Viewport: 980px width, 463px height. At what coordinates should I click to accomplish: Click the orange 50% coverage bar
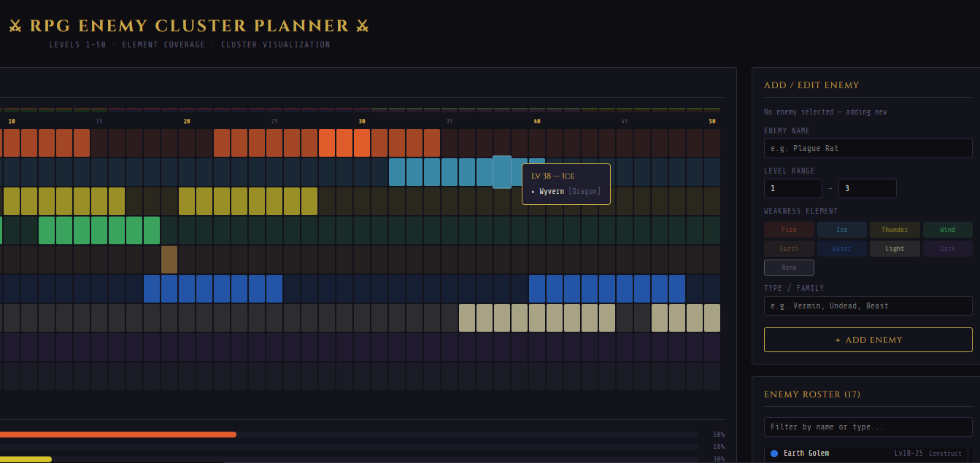[117, 435]
